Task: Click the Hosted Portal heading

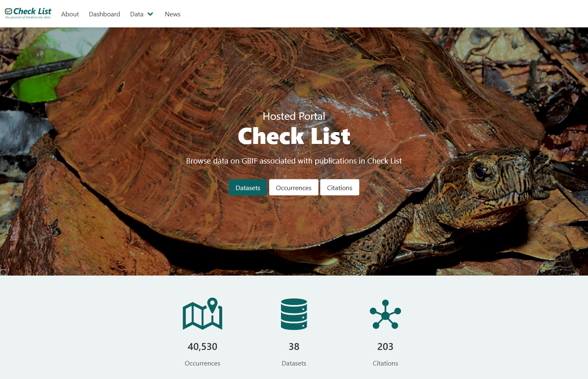Action: click(294, 116)
